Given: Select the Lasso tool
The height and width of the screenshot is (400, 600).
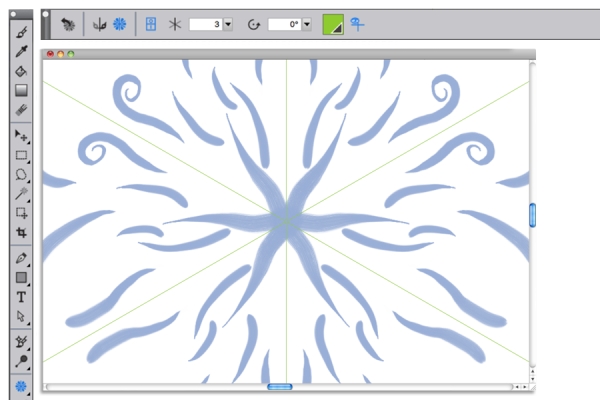Looking at the screenshot, I should click(21, 174).
